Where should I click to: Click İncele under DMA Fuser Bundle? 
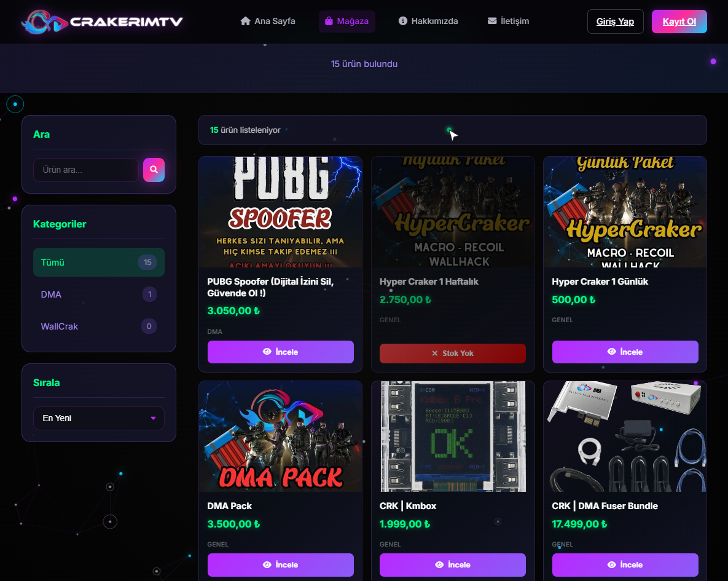pos(625,565)
